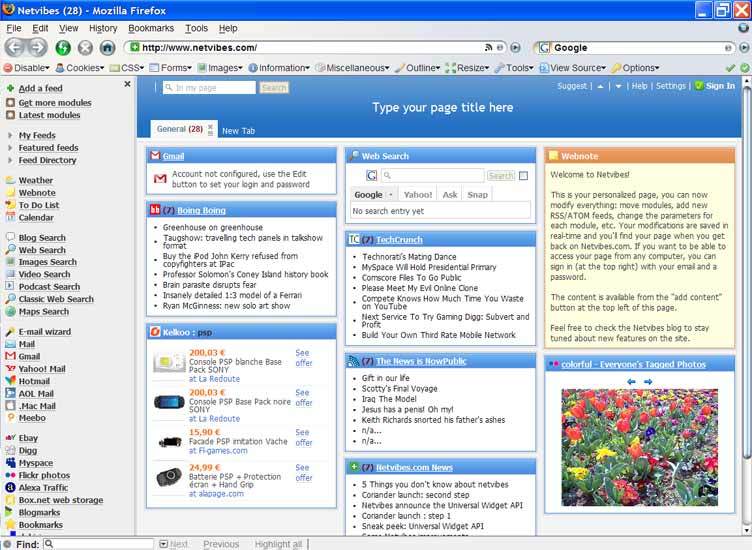The image size is (752, 550).
Task: Click the Gmail icon in sidebar
Action: (x=10, y=356)
